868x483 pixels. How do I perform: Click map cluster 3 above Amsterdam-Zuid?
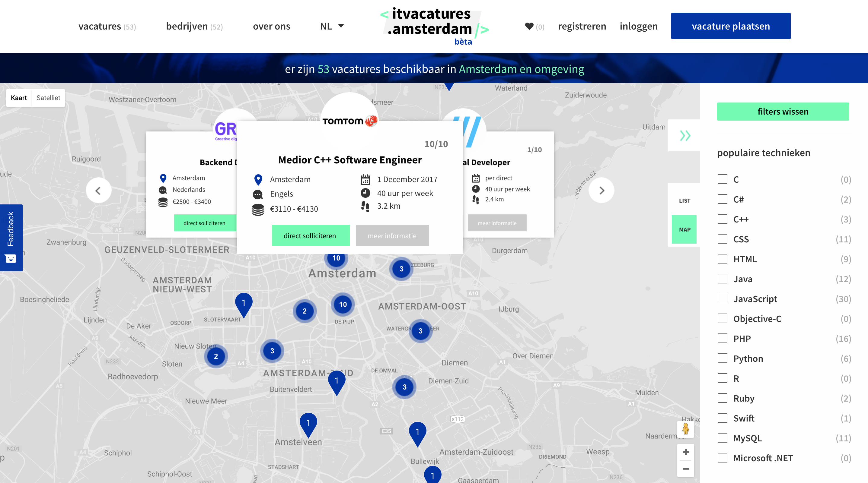click(x=272, y=351)
